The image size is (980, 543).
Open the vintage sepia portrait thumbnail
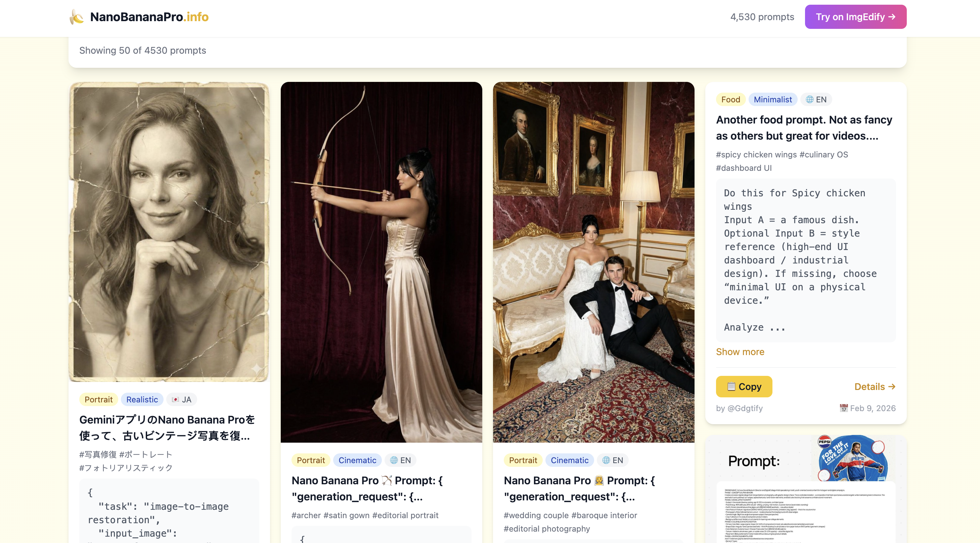[169, 232]
